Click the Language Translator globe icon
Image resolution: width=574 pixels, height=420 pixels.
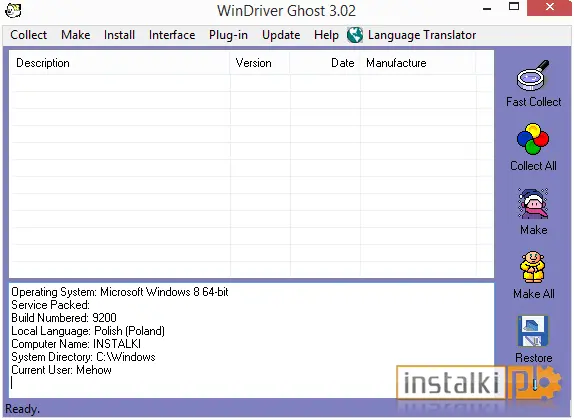pyautogui.click(x=355, y=35)
